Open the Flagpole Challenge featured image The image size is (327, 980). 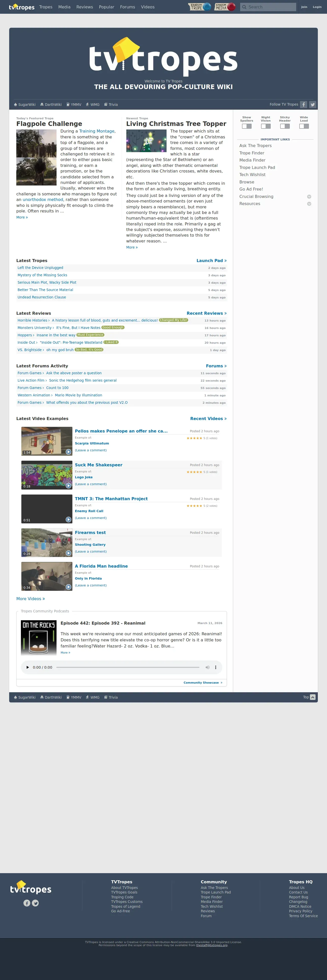click(36, 157)
